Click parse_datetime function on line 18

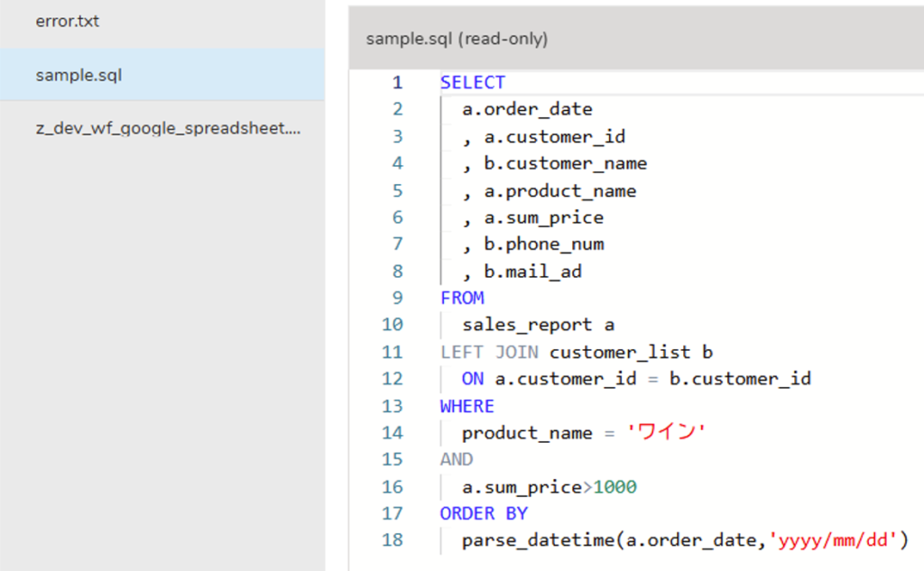click(x=538, y=540)
